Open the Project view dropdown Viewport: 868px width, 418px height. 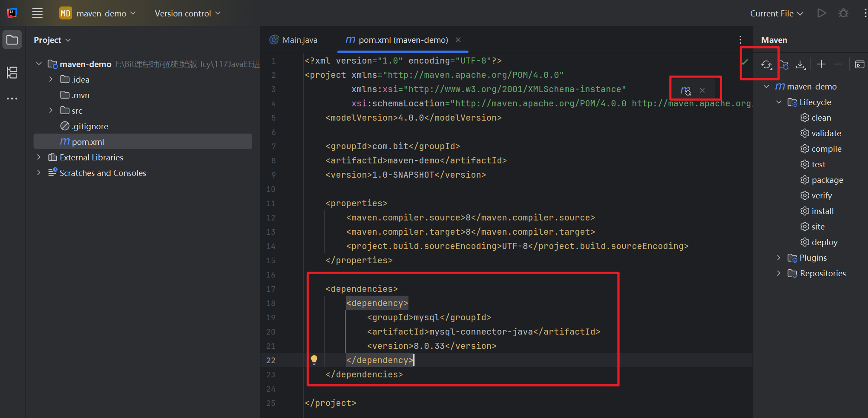point(52,40)
